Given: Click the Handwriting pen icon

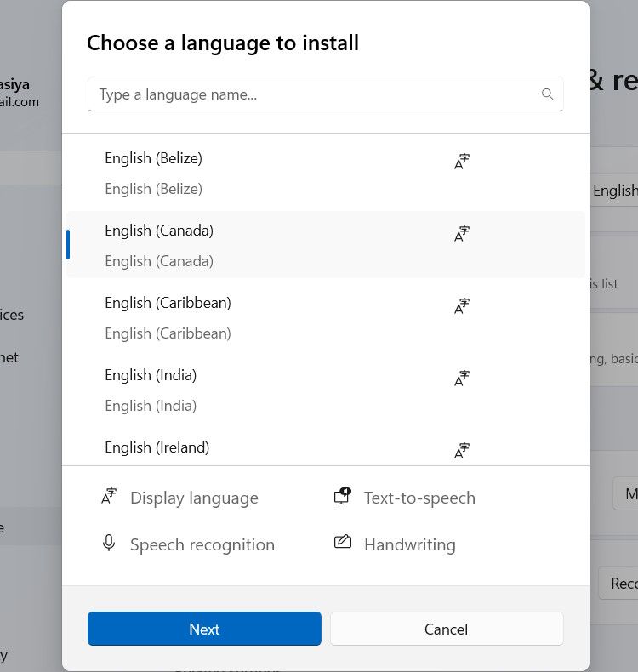Looking at the screenshot, I should [x=342, y=543].
